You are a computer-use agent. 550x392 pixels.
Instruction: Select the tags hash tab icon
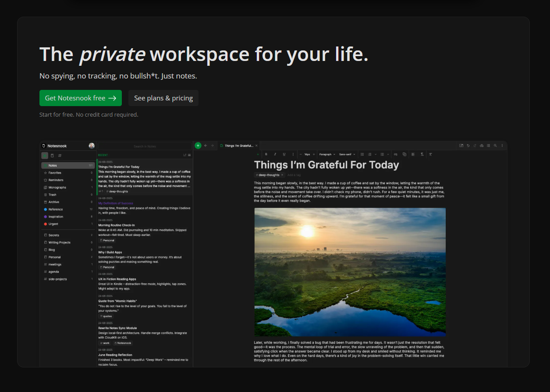pyautogui.click(x=60, y=156)
